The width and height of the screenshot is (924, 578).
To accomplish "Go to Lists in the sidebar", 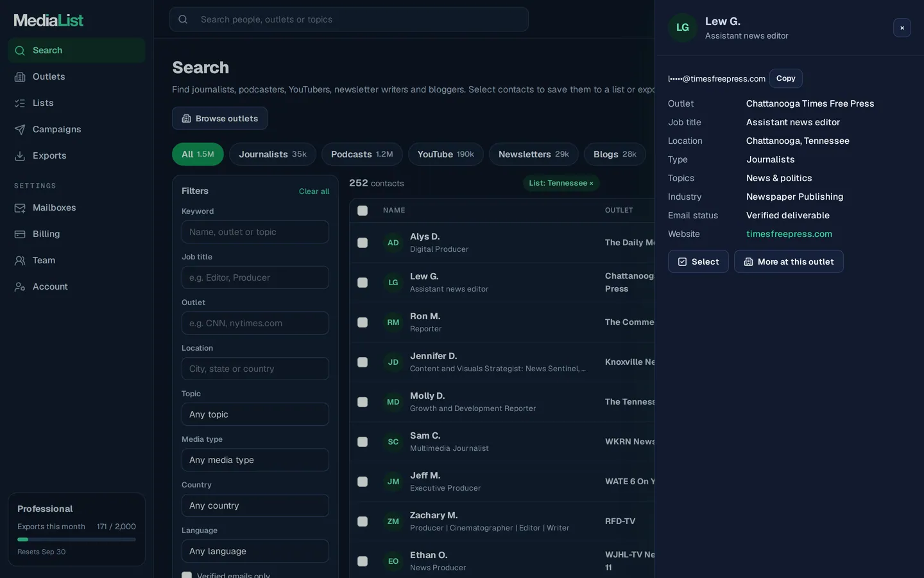I will (76, 103).
